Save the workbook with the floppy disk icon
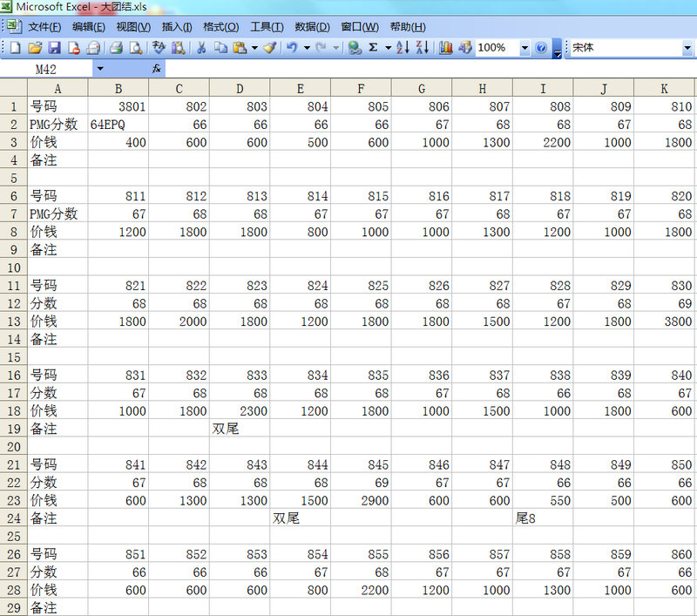Screen dimensions: 697x616 (54, 48)
